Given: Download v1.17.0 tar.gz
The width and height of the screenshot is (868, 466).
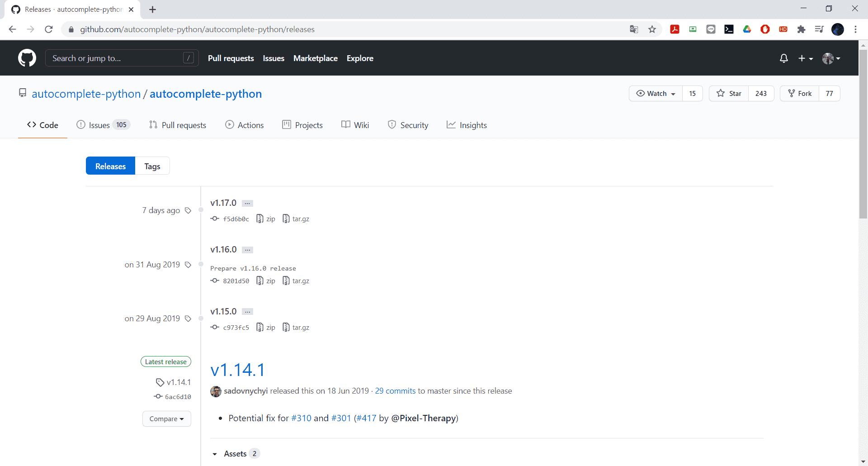Looking at the screenshot, I should point(296,219).
